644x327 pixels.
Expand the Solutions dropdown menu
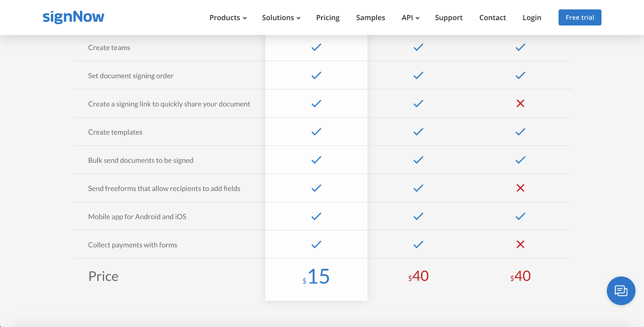click(x=281, y=18)
